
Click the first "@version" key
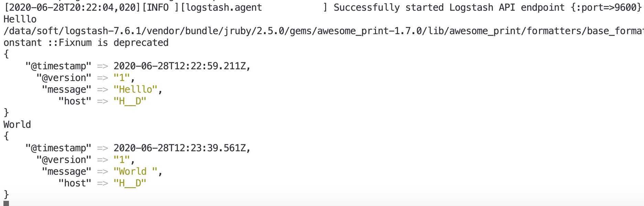(x=64, y=78)
